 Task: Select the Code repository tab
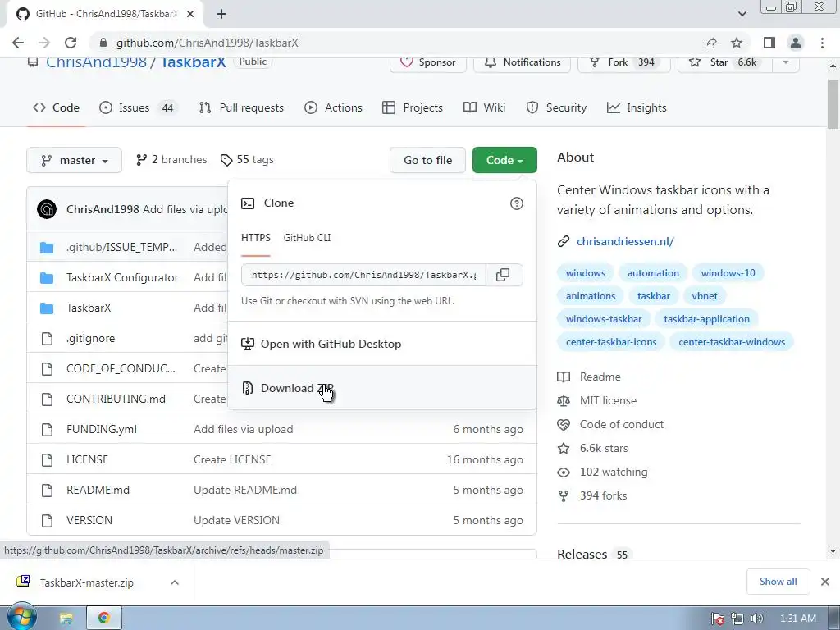56,107
